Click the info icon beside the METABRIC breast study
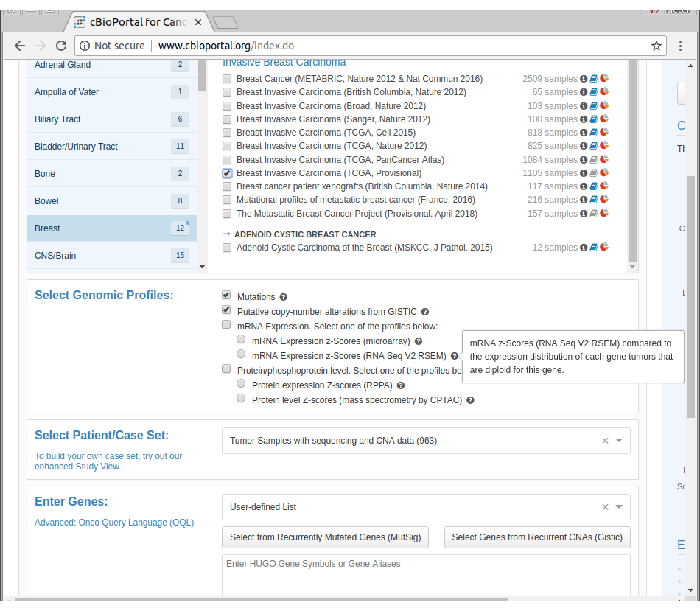This screenshot has width=700, height=611. click(583, 78)
